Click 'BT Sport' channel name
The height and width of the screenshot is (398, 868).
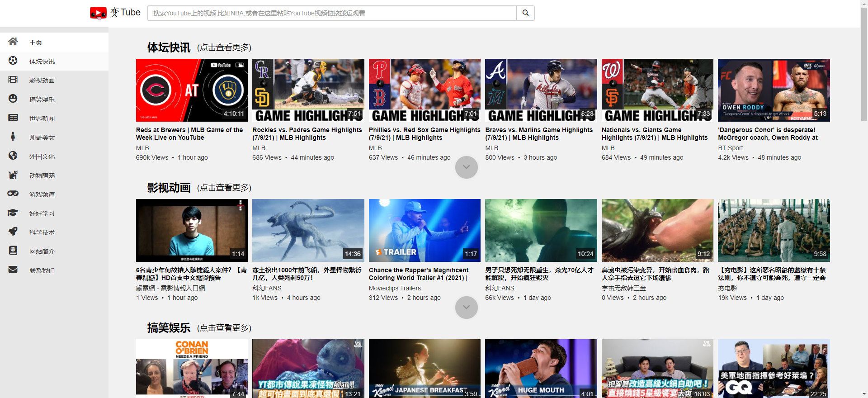tap(731, 148)
